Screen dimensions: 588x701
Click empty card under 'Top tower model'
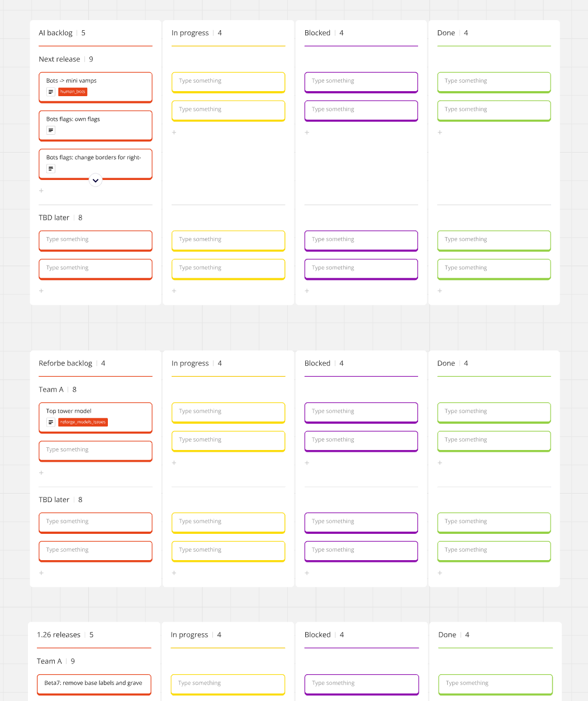[95, 450]
